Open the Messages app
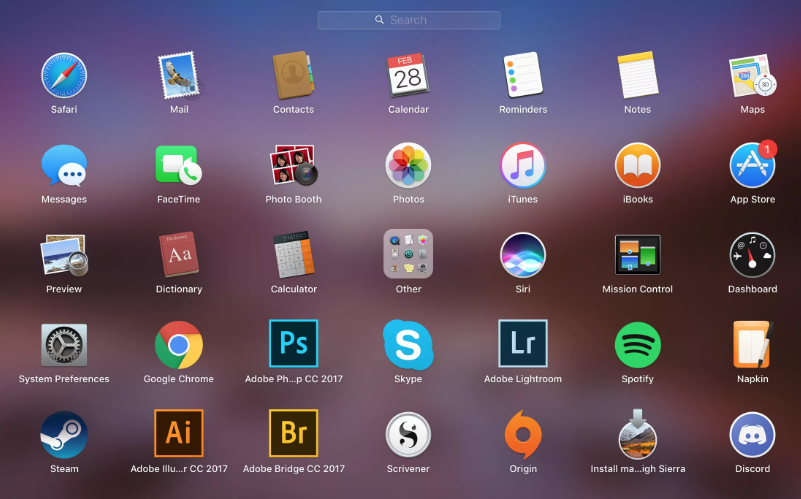The height and width of the screenshot is (499, 801). [x=64, y=165]
